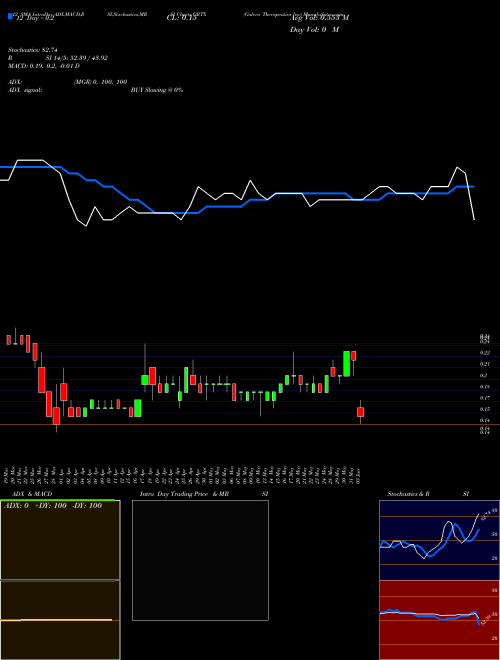This screenshot has height=660, width=500.
Task: Select the '12 Day = 0.2' value
Action: pyautogui.click(x=35, y=19)
